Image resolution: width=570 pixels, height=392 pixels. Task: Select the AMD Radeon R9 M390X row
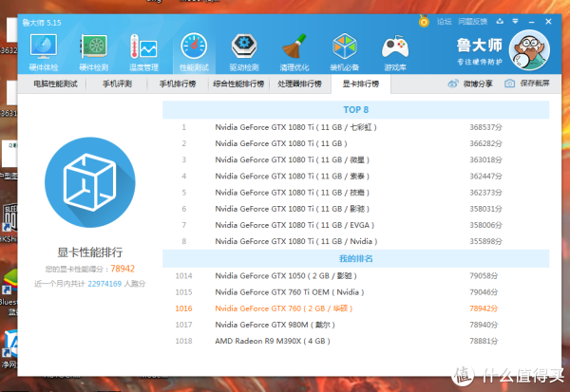point(355,341)
